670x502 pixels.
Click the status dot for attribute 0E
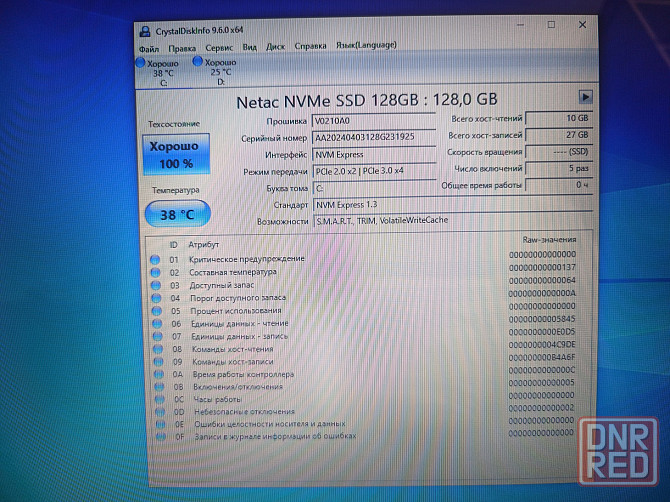coord(161,424)
